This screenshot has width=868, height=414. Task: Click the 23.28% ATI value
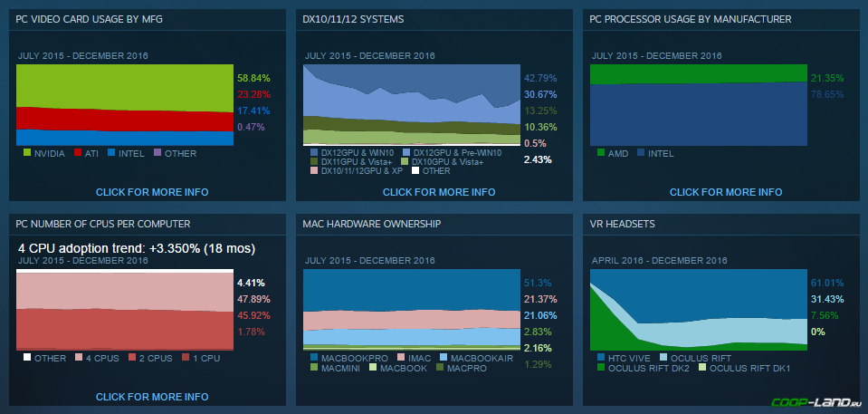tap(253, 94)
